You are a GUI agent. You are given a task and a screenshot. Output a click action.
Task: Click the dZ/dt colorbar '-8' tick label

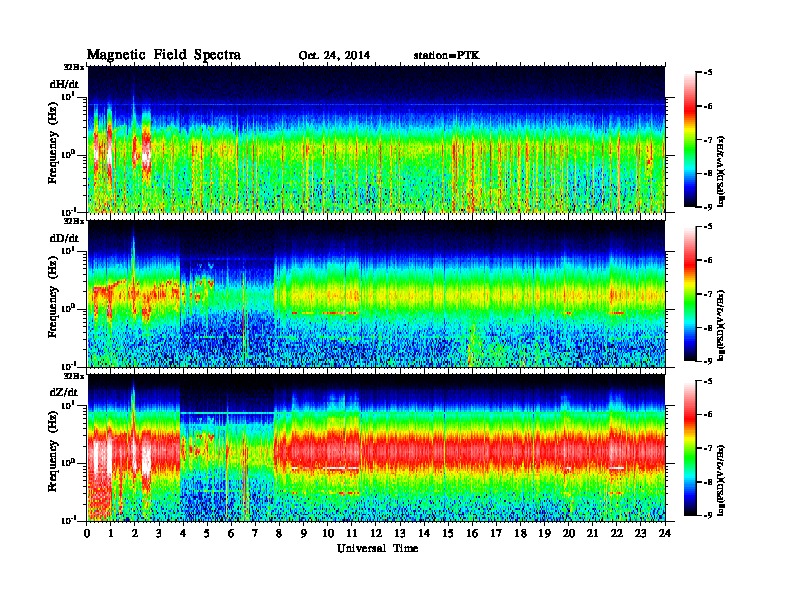coord(708,482)
